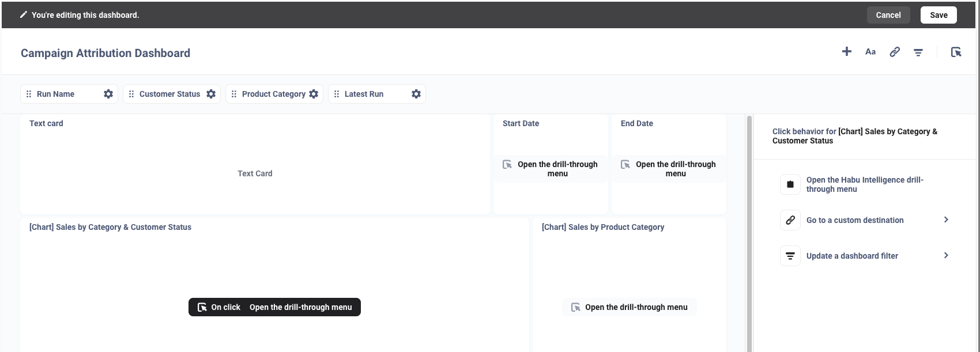Open the add filter icon in header
Viewport: 980px width, 352px height.
pos(918,52)
